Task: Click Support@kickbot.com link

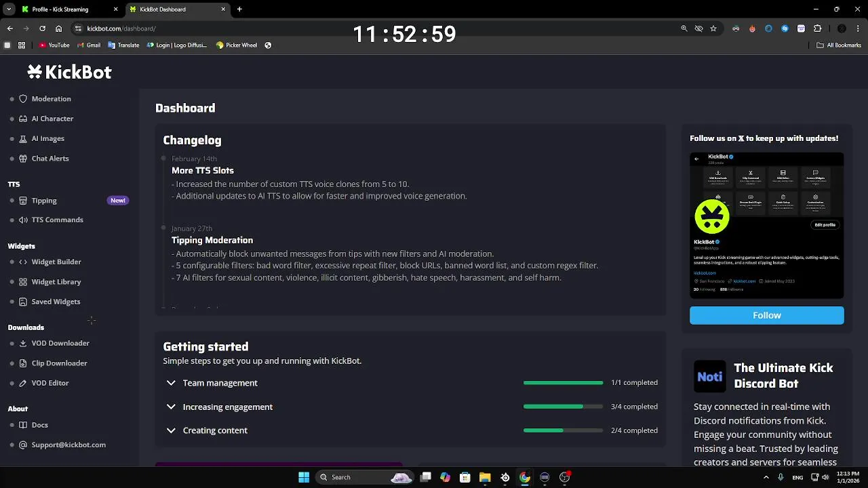Action: coord(68,445)
